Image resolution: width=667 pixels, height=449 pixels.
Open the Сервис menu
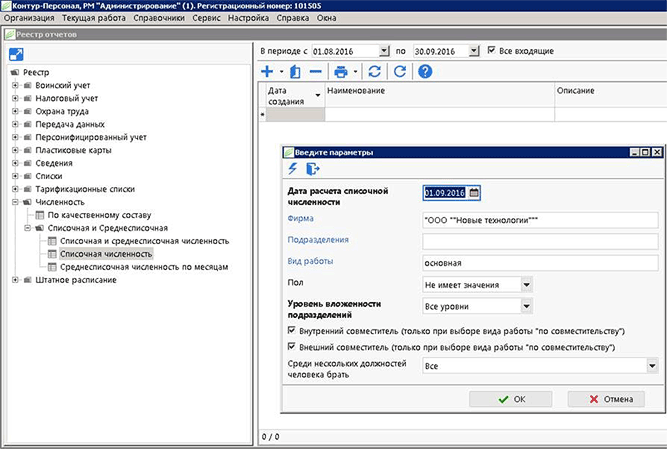[x=206, y=18]
